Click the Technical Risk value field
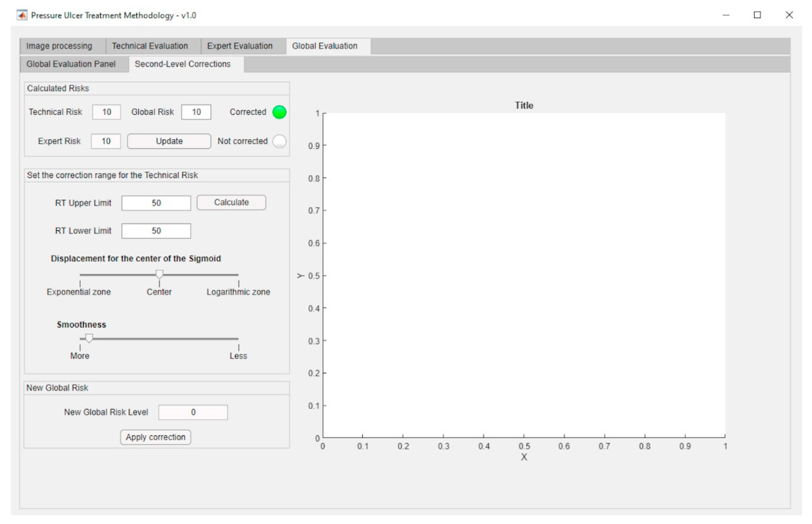Screen dimensions: 812x524 point(107,112)
